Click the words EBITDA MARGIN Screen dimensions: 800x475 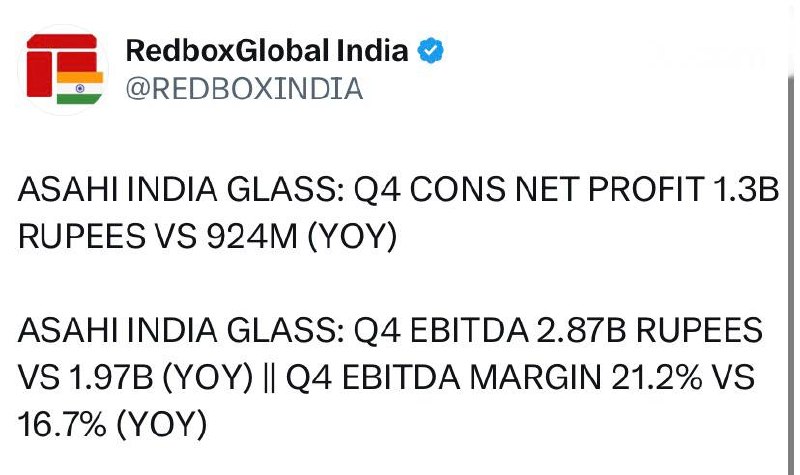471,378
